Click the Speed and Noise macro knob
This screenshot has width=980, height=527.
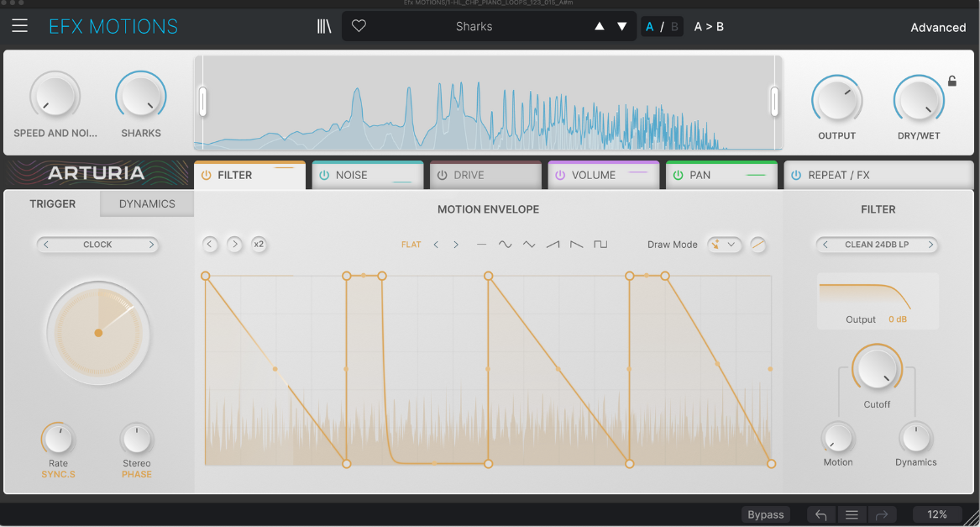click(55, 97)
